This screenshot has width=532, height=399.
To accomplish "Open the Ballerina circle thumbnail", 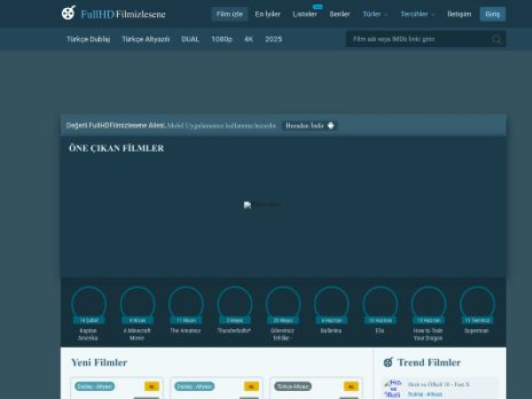I will (332, 303).
